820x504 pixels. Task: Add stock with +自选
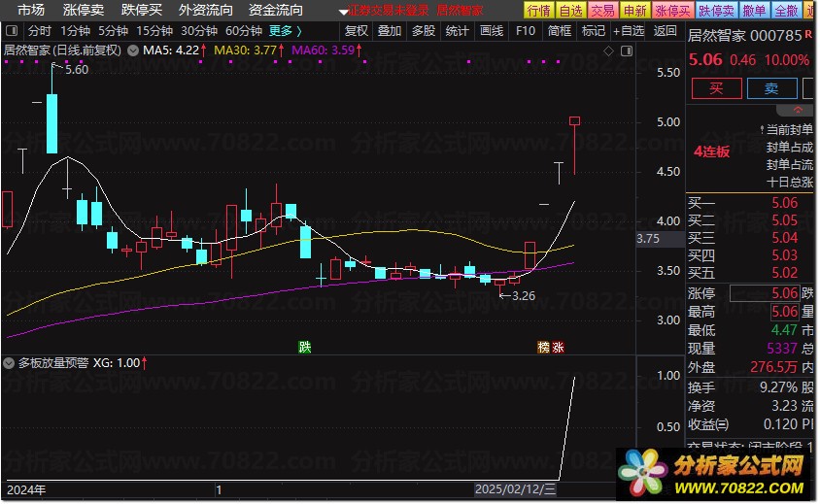(x=629, y=31)
